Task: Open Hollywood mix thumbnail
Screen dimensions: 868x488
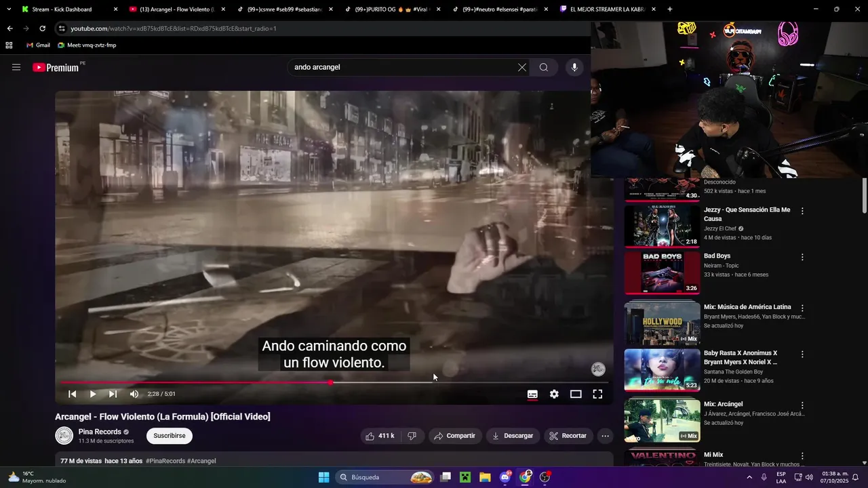Action: 662,323
